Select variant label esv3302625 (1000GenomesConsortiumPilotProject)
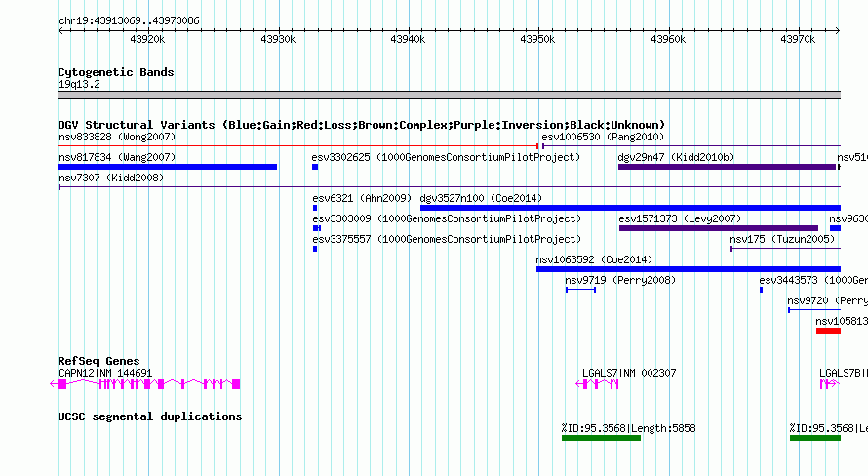This screenshot has height=476, width=868. 446,157
